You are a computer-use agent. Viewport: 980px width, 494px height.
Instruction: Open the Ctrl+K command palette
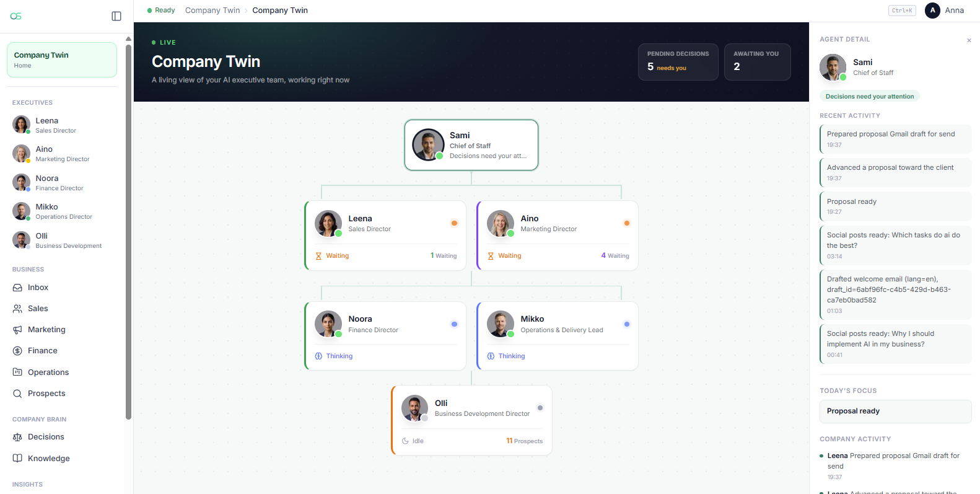tap(902, 11)
